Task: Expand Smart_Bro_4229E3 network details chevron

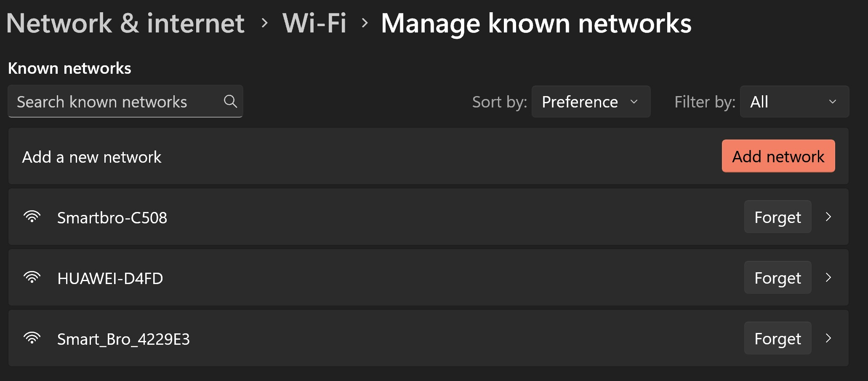Action: pos(828,338)
